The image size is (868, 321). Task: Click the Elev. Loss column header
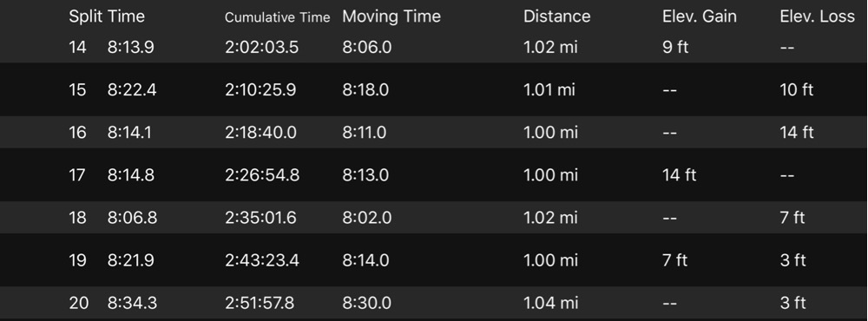click(x=817, y=16)
